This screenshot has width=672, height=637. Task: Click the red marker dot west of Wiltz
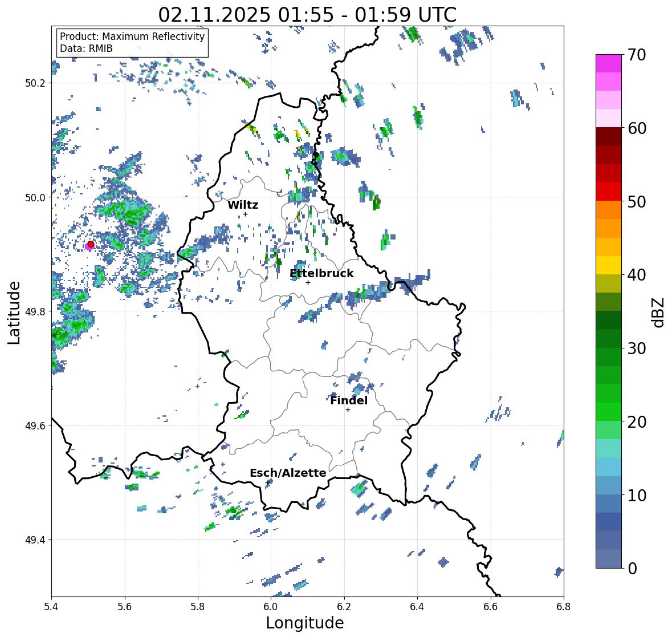[91, 244]
